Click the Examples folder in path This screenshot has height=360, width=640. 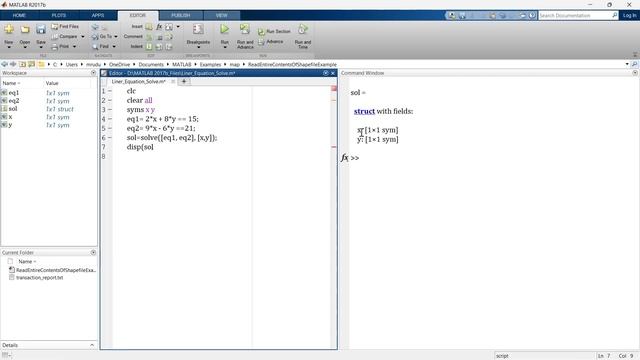tap(210, 64)
